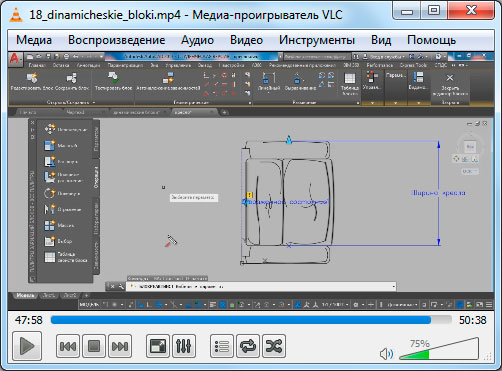The image size is (502, 371).
Task: Open the Помощь menu
Action: (x=431, y=40)
